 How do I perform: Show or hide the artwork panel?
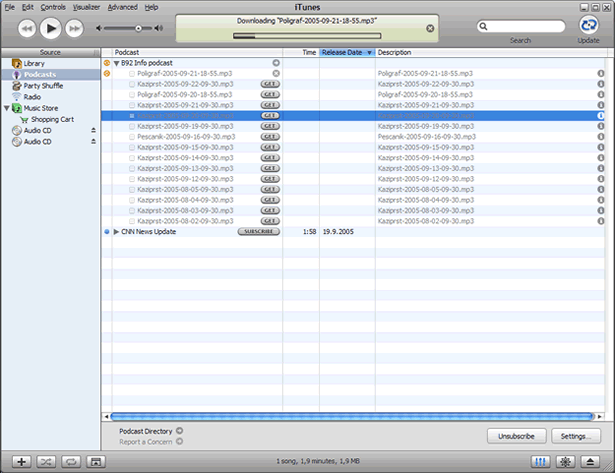[96, 462]
